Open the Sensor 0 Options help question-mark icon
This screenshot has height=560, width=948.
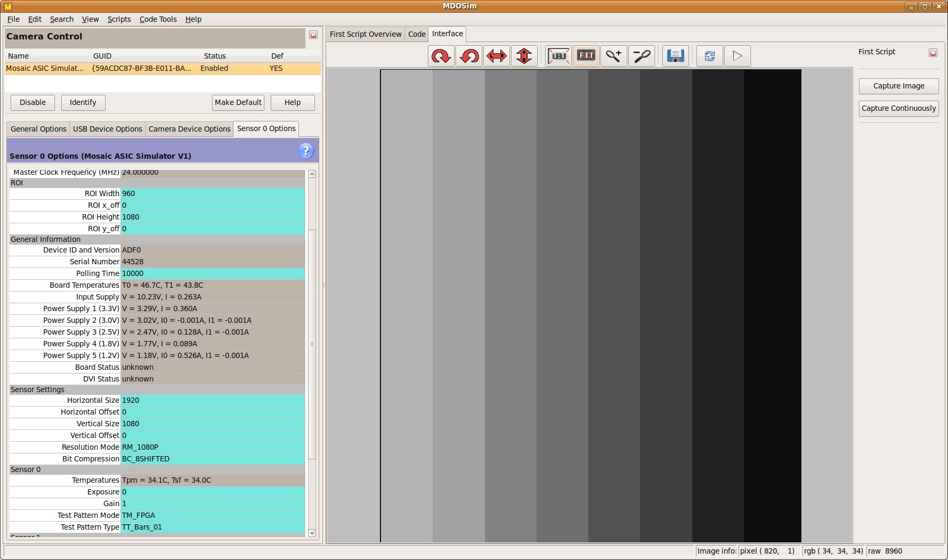coord(306,151)
